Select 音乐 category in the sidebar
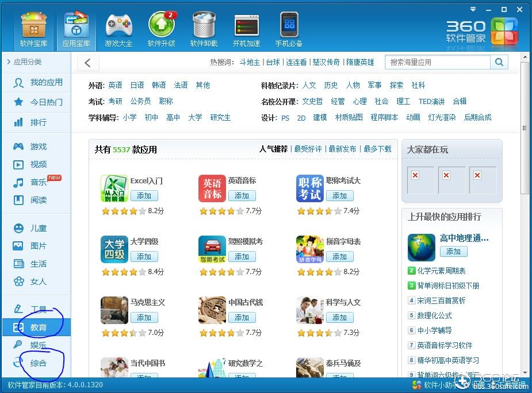The image size is (532, 393). coord(37,182)
